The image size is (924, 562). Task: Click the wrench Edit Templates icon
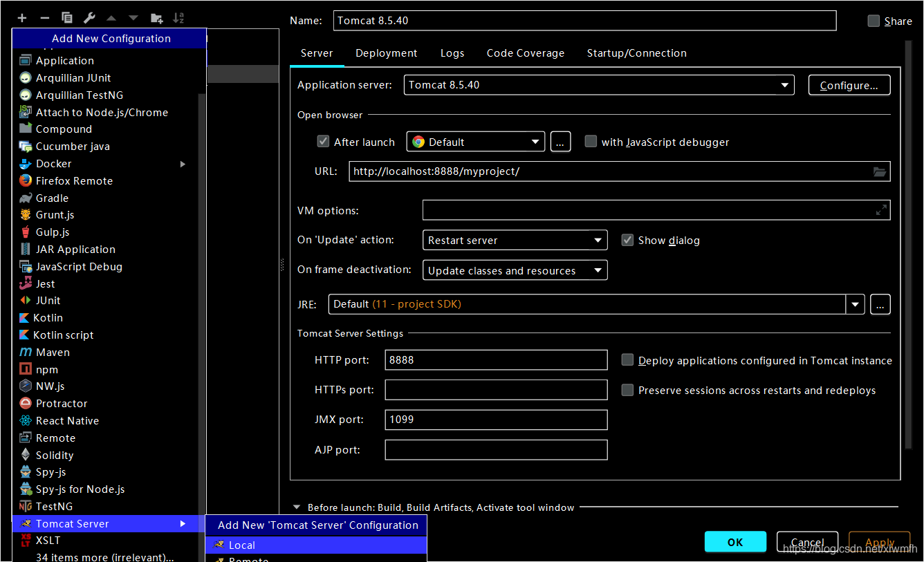click(89, 17)
